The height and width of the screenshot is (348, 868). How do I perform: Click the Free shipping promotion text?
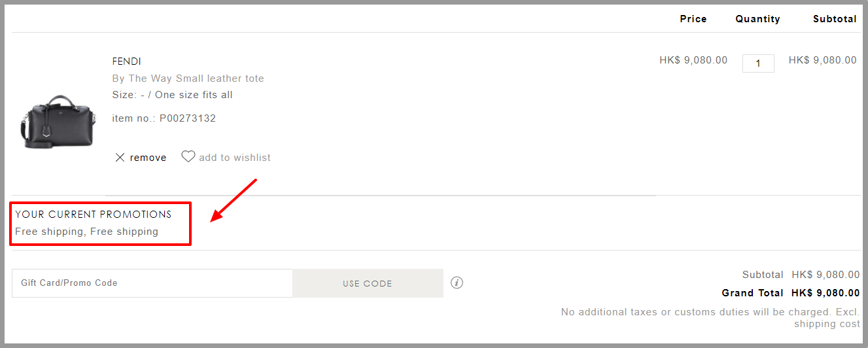coord(87,232)
